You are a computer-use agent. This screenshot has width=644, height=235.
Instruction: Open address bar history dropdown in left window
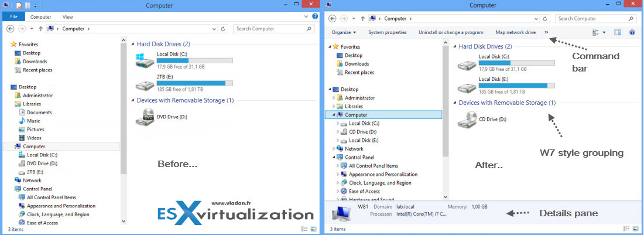(214, 29)
